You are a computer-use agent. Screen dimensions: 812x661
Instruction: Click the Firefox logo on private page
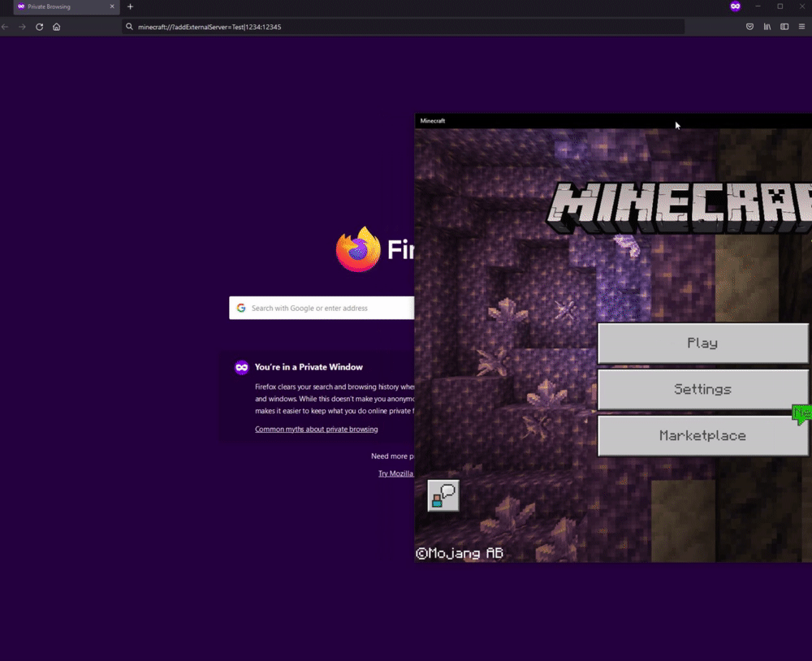click(358, 249)
